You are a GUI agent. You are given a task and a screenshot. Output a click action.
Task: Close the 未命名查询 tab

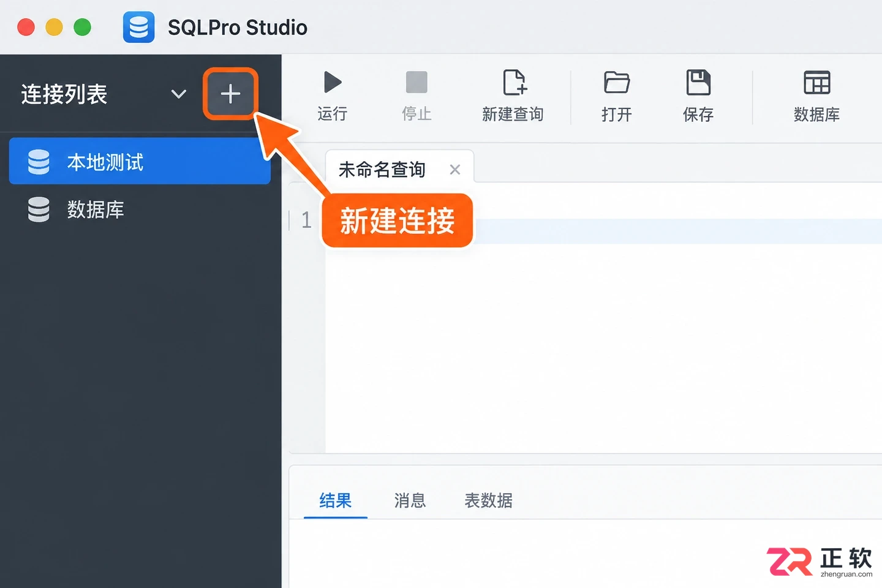454,170
